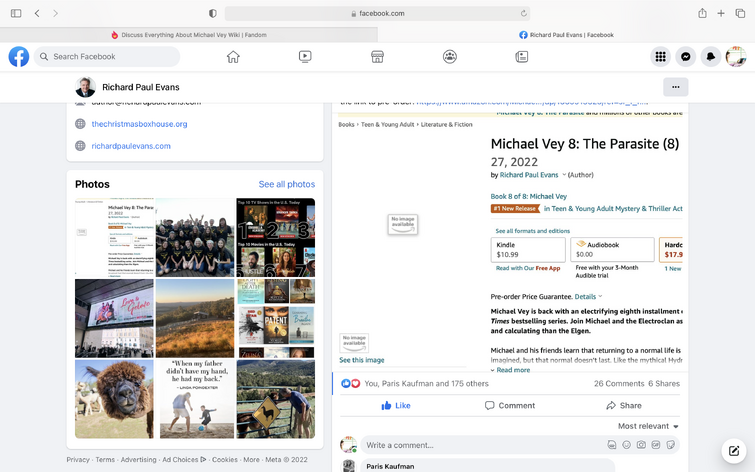Open Richard Paul Evans page header name

coord(141,87)
